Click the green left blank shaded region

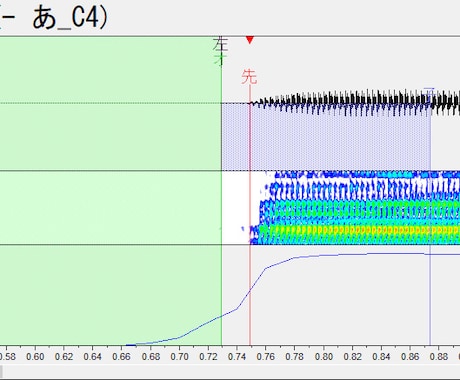(111, 191)
